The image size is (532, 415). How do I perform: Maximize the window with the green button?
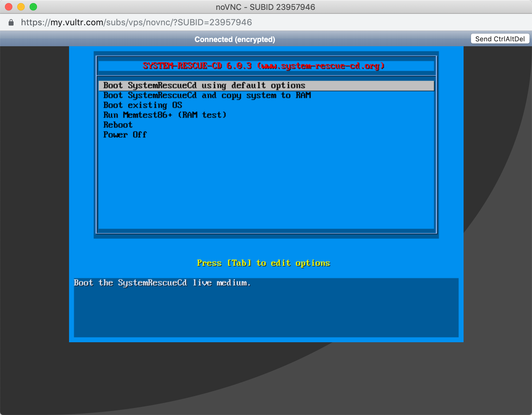(x=33, y=7)
